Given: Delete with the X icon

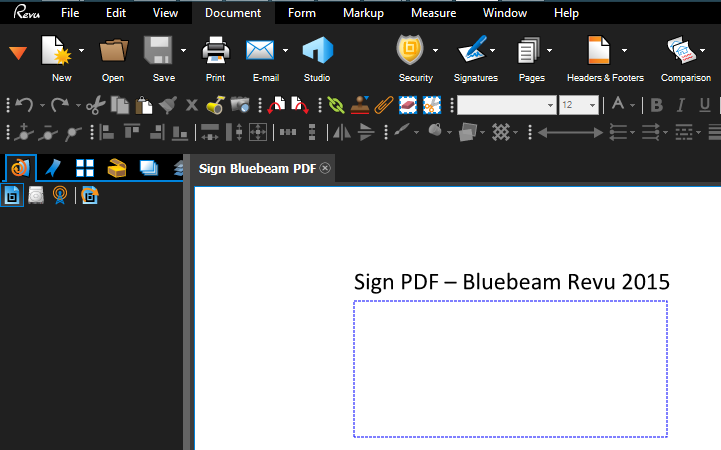Looking at the screenshot, I should point(192,105).
